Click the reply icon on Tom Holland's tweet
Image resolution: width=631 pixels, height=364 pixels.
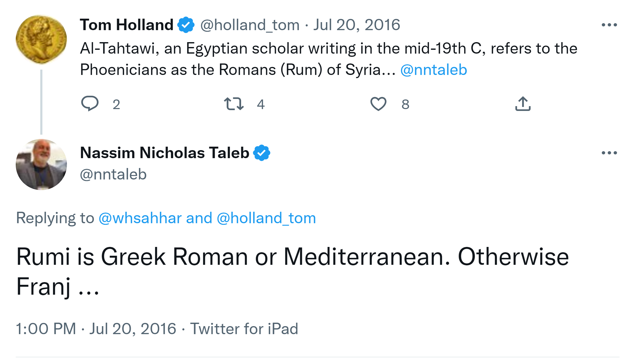[x=90, y=103]
